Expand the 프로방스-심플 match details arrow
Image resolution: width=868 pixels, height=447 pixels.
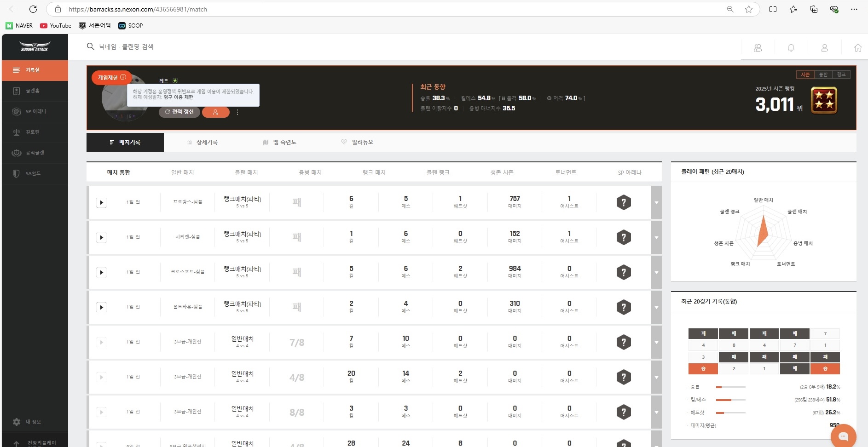pos(656,202)
